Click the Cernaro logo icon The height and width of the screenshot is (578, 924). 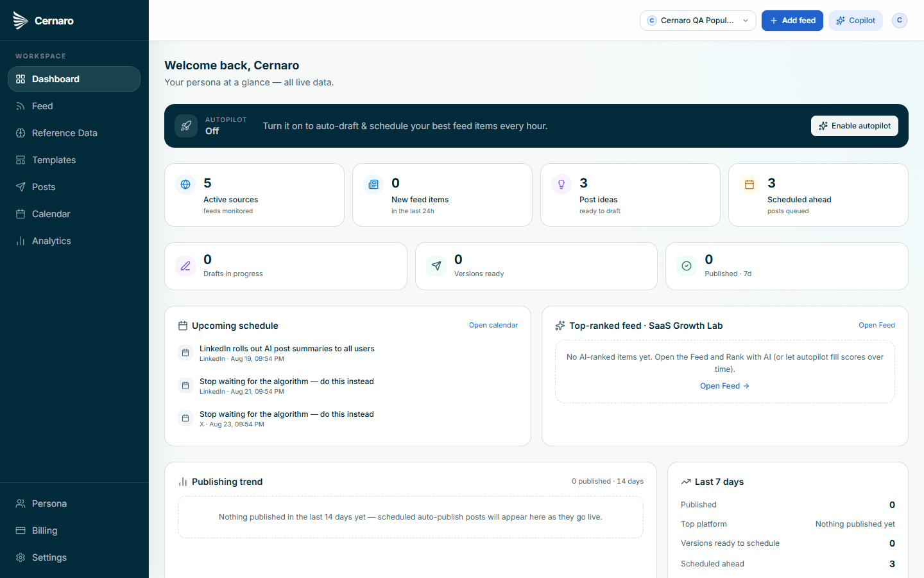21,21
